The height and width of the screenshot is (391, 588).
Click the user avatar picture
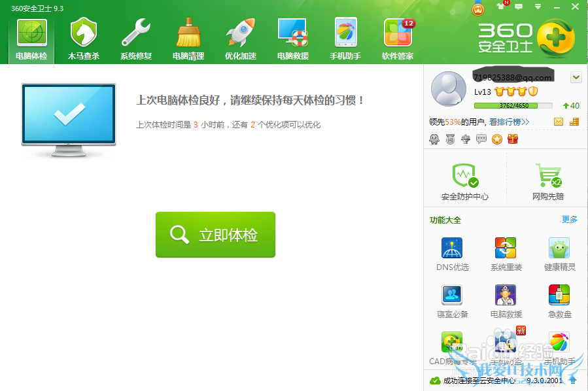point(449,89)
